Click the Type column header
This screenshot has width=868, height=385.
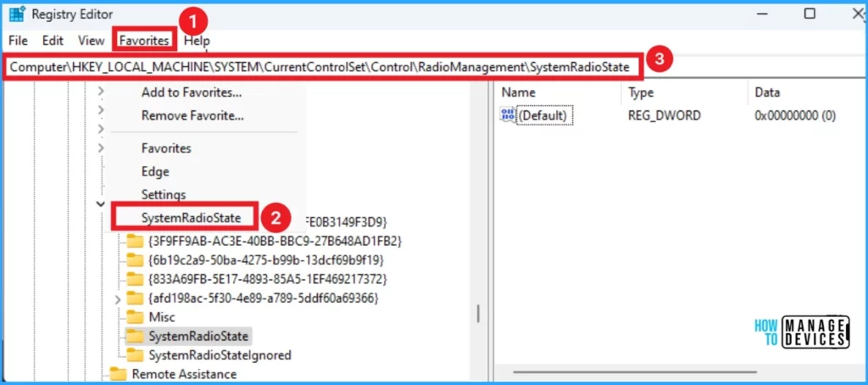641,92
